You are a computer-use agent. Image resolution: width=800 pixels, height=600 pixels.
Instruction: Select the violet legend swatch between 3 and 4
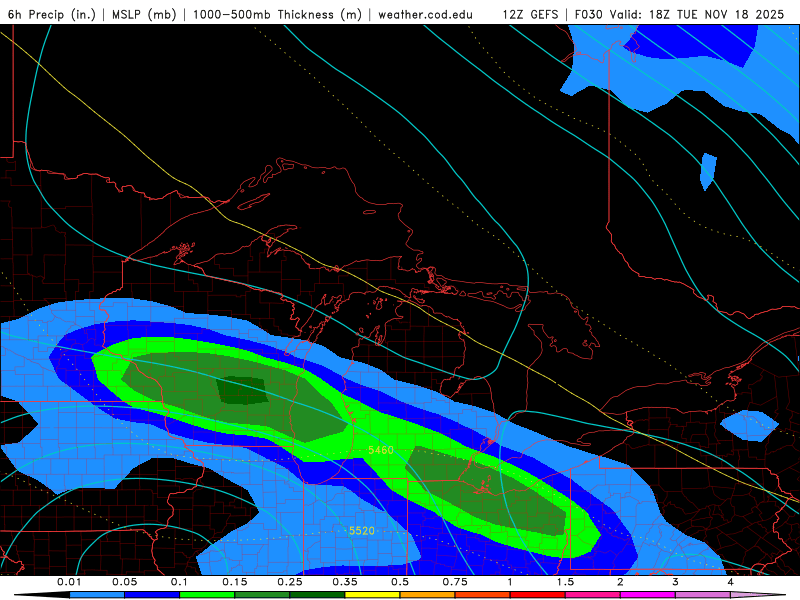(x=703, y=595)
